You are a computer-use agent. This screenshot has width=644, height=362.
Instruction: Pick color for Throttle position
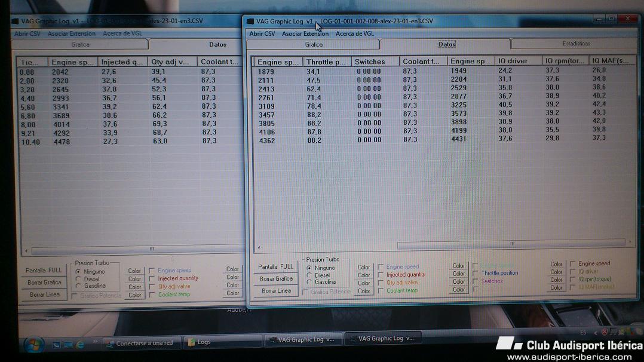tap(458, 274)
